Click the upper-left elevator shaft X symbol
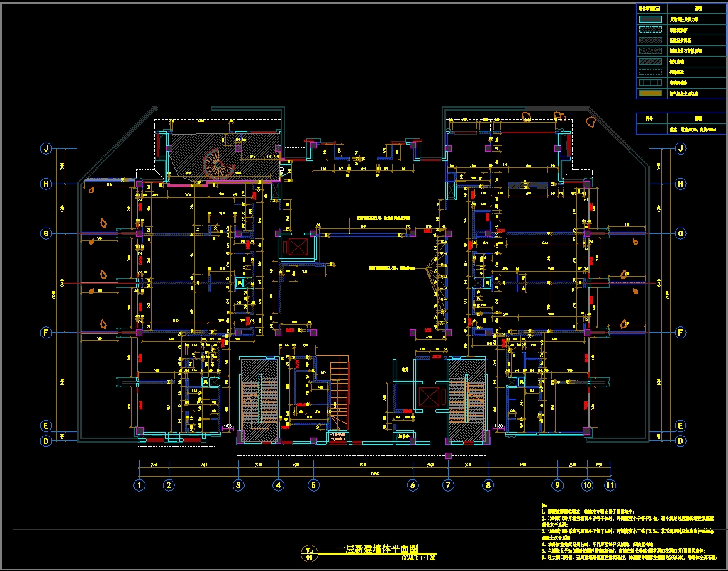Screen dimensions: 728x571 295,248
